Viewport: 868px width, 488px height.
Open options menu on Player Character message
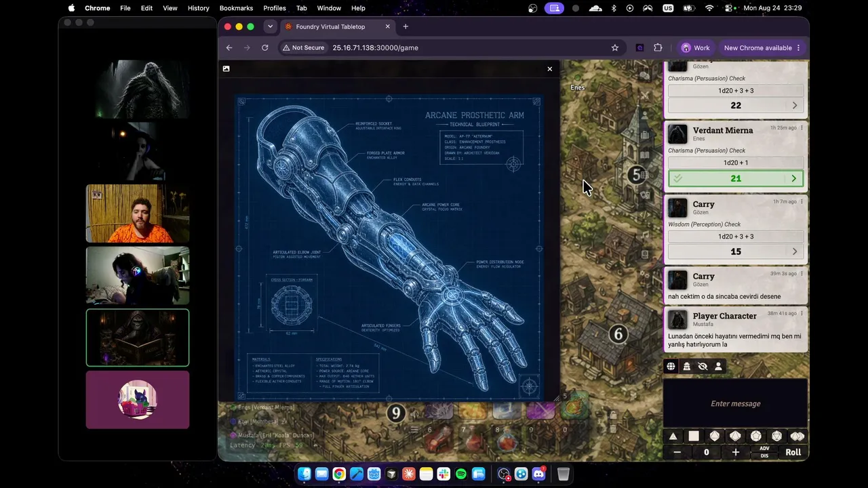point(802,314)
